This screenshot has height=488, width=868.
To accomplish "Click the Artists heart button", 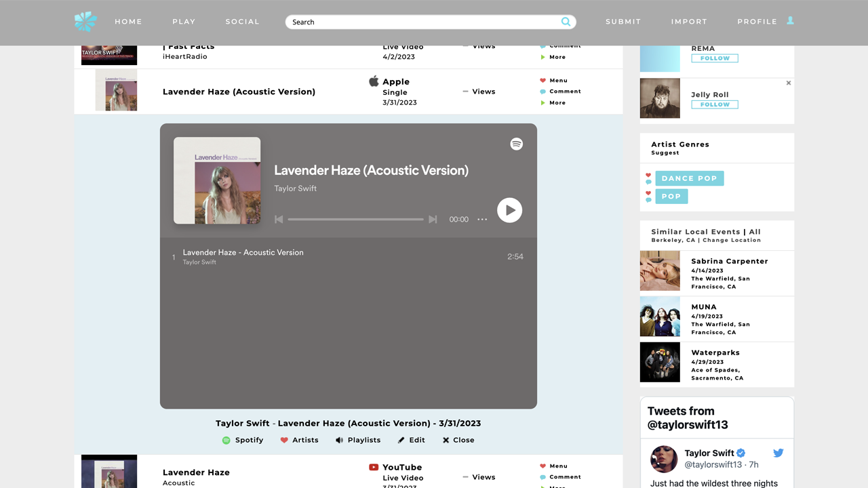I will tap(299, 440).
